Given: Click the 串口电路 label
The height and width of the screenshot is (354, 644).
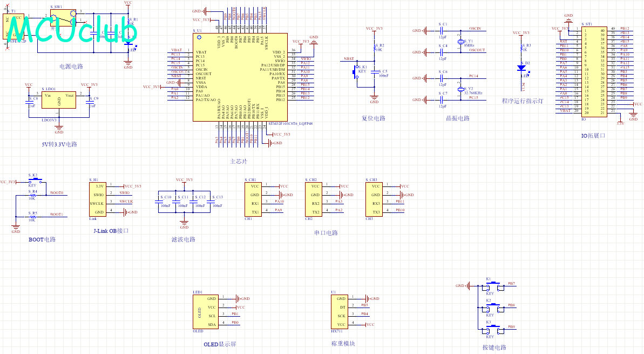Looking at the screenshot, I should [326, 233].
